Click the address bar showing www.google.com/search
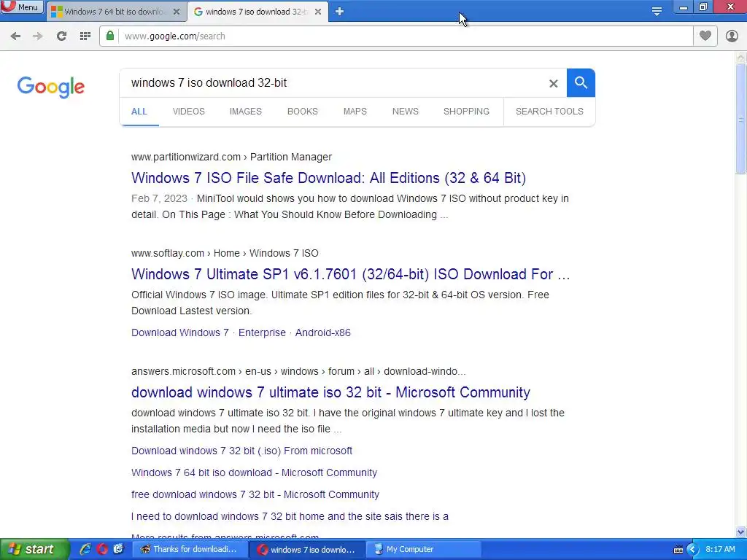The width and height of the screenshot is (747, 560). tap(405, 36)
